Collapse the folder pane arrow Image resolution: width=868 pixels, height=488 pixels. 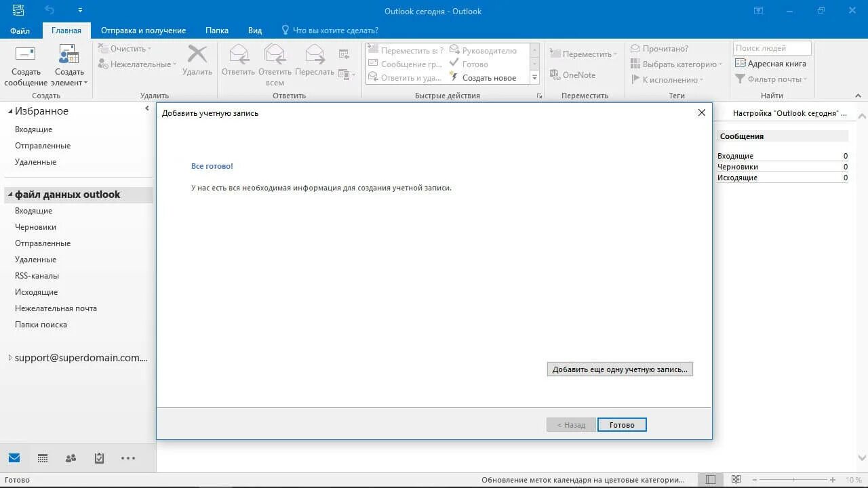pyautogui.click(x=147, y=108)
